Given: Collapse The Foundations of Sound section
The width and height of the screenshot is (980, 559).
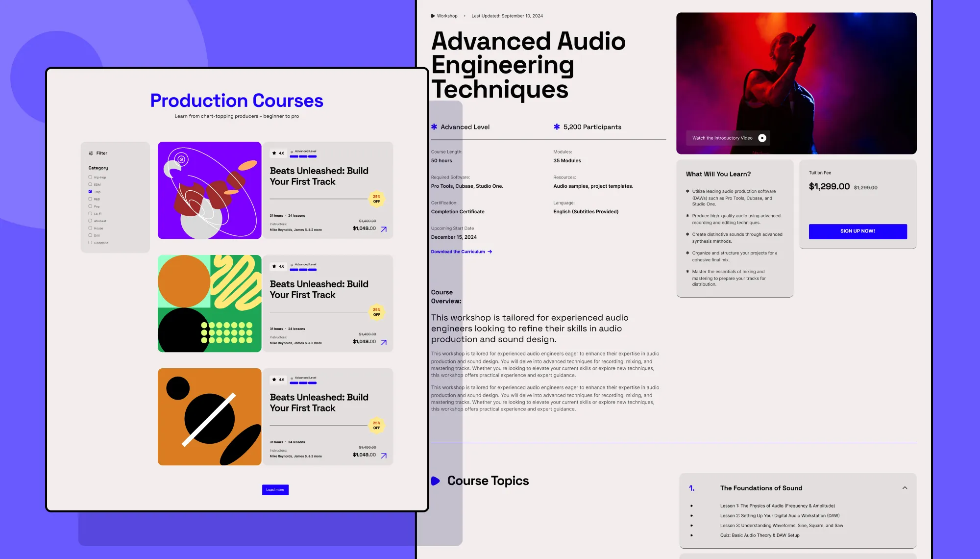Looking at the screenshot, I should tap(905, 488).
